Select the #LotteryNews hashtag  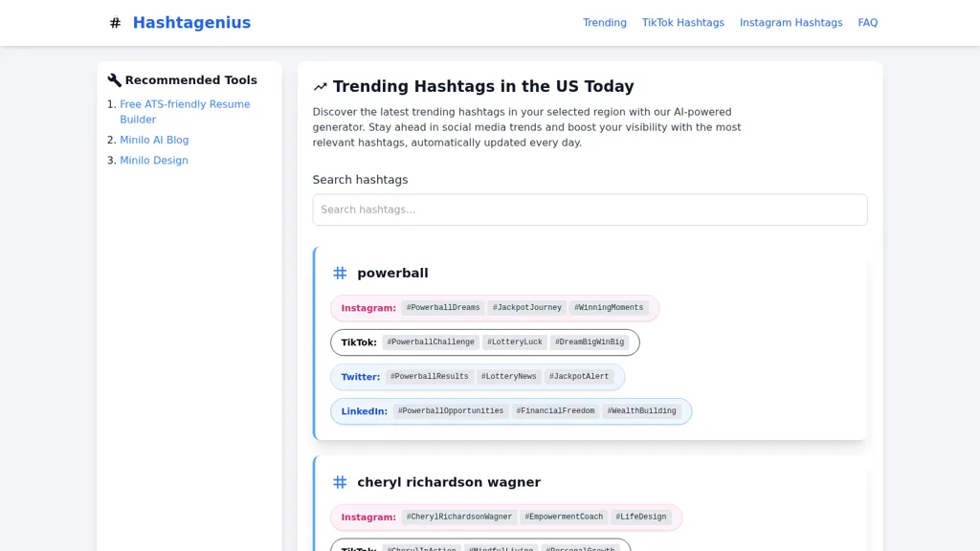coord(509,377)
